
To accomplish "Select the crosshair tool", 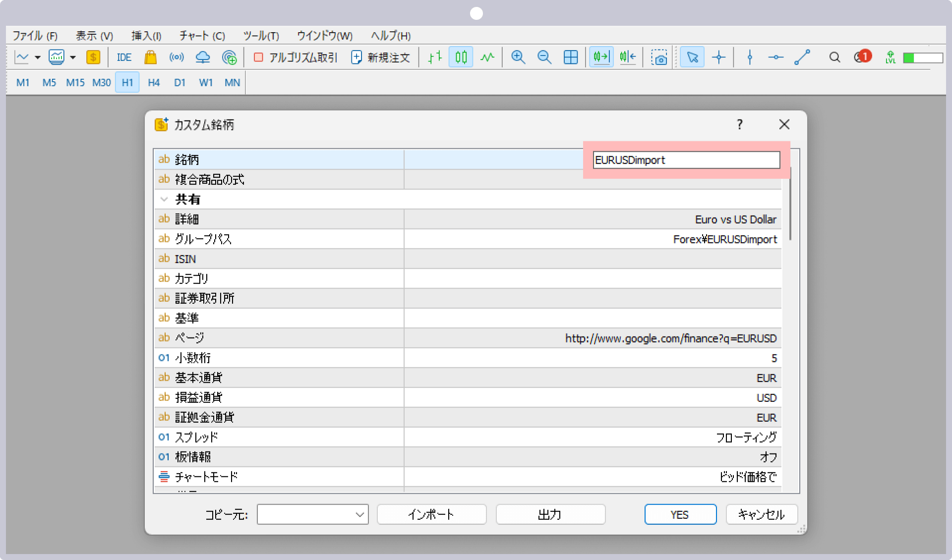I will (x=718, y=57).
